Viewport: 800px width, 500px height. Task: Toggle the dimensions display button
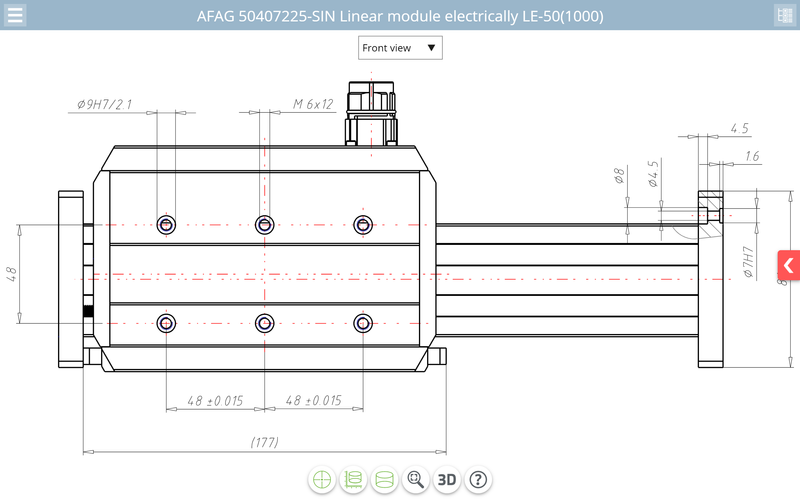(353, 480)
